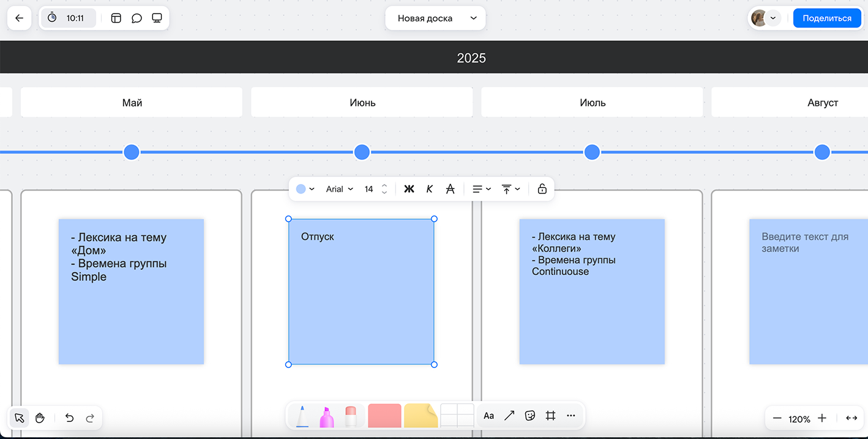Viewport: 868px width, 439px height.
Task: Click the Июль month header
Action: point(592,102)
